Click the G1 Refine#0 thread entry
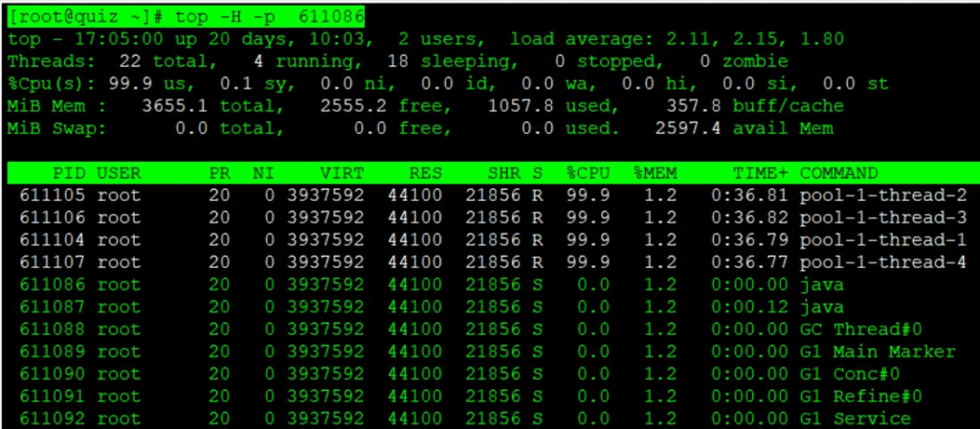 click(864, 396)
